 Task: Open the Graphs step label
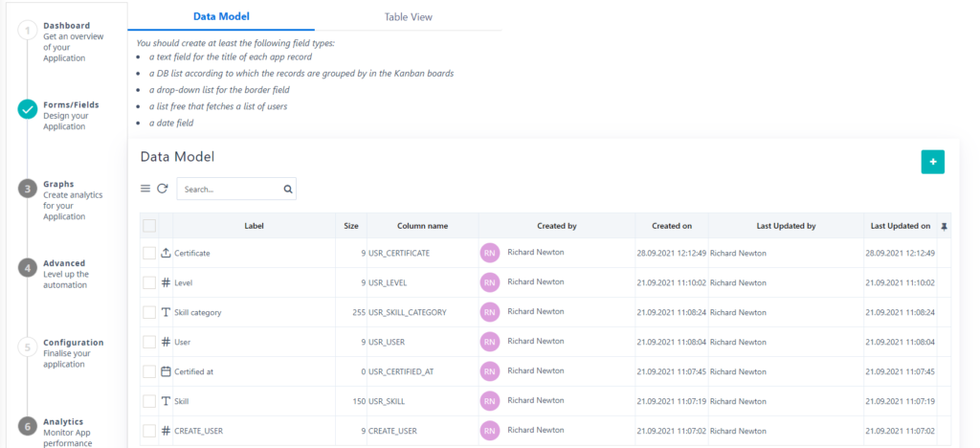(58, 185)
